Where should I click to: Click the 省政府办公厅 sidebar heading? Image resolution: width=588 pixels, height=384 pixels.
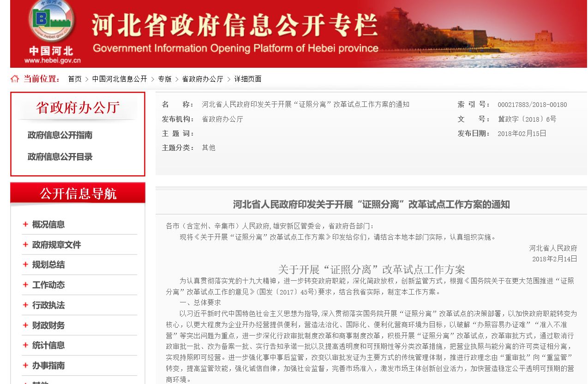(x=78, y=107)
